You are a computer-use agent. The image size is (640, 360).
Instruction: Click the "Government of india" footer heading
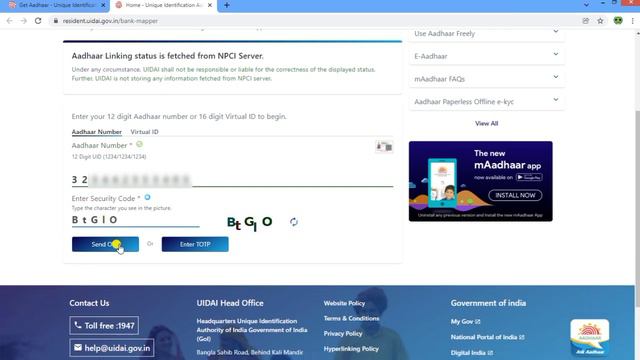pos(488,303)
